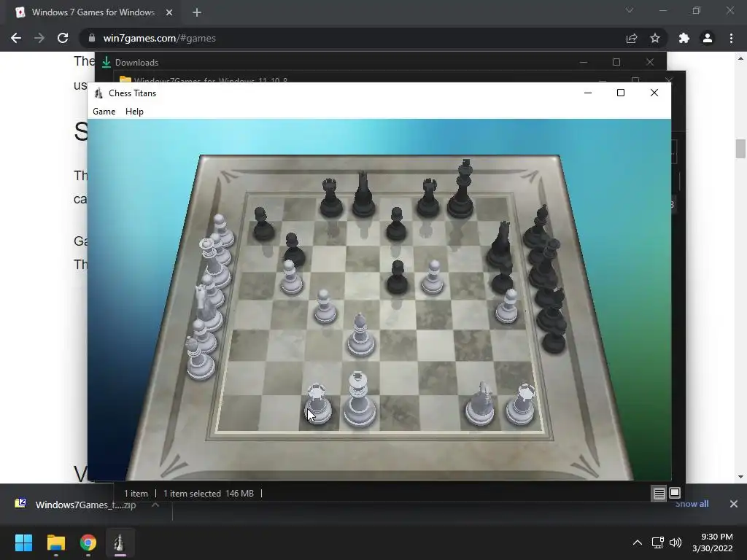Click the Chrome page vertical scrollbar thumb
Image resolution: width=747 pixels, height=560 pixels.
tap(740, 149)
